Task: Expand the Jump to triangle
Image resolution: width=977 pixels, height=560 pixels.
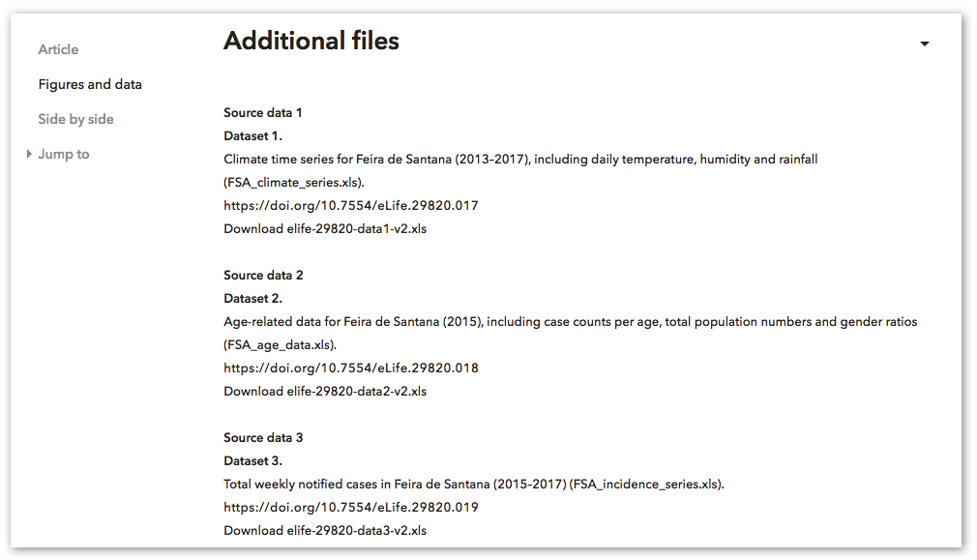Action: [x=29, y=154]
